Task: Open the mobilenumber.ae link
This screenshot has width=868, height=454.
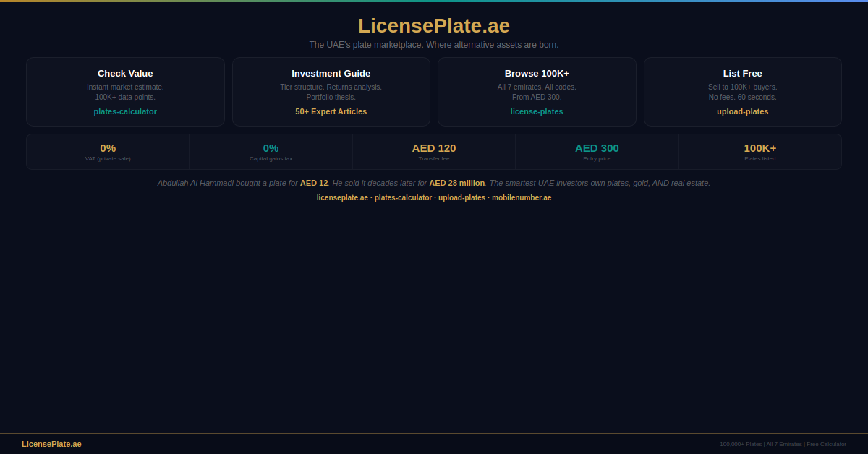Action: (x=522, y=198)
